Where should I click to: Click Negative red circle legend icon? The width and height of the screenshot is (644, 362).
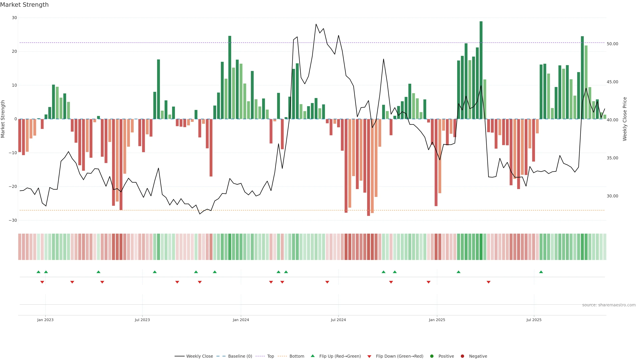(x=462, y=356)
